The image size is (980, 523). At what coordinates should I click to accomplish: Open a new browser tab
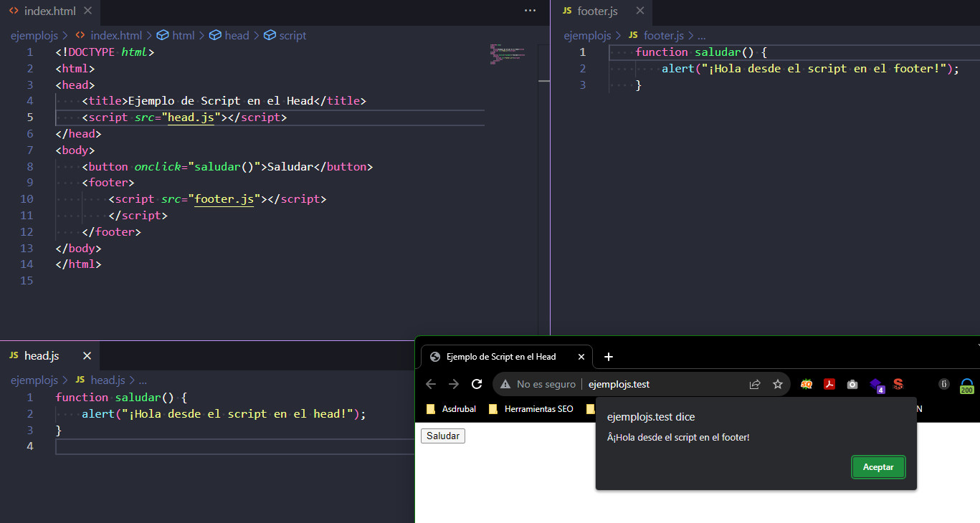click(x=609, y=357)
